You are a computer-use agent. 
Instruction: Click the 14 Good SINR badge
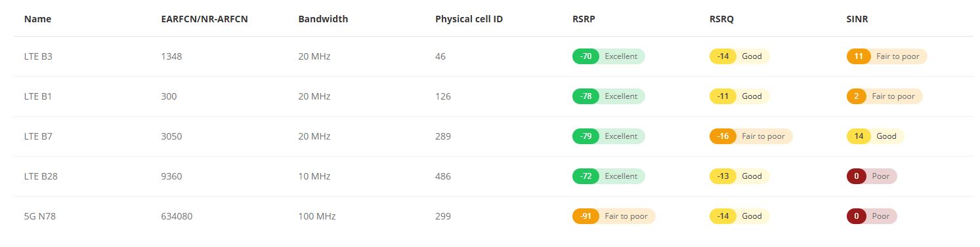876,136
